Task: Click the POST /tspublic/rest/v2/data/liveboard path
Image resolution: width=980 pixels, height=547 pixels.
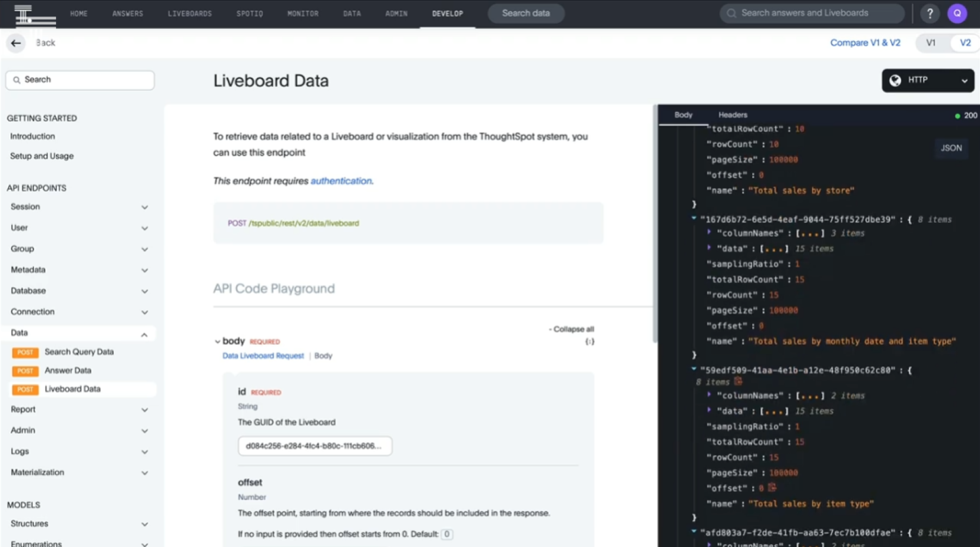Action: pyautogui.click(x=293, y=223)
